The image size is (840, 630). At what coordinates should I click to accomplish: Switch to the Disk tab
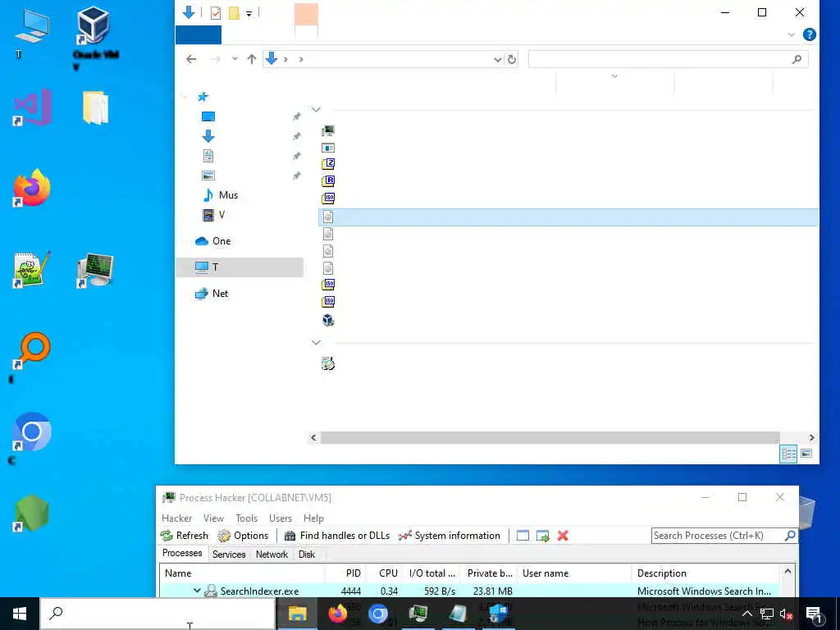tap(307, 554)
